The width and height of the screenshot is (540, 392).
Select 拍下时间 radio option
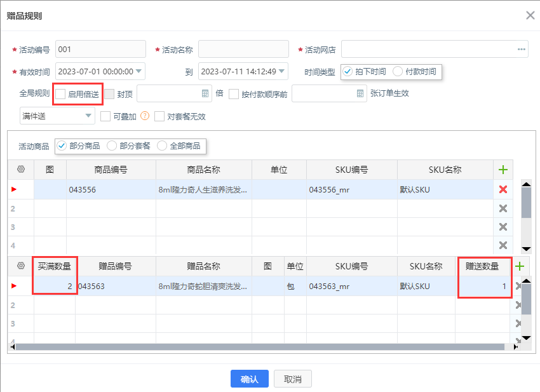[x=348, y=71]
